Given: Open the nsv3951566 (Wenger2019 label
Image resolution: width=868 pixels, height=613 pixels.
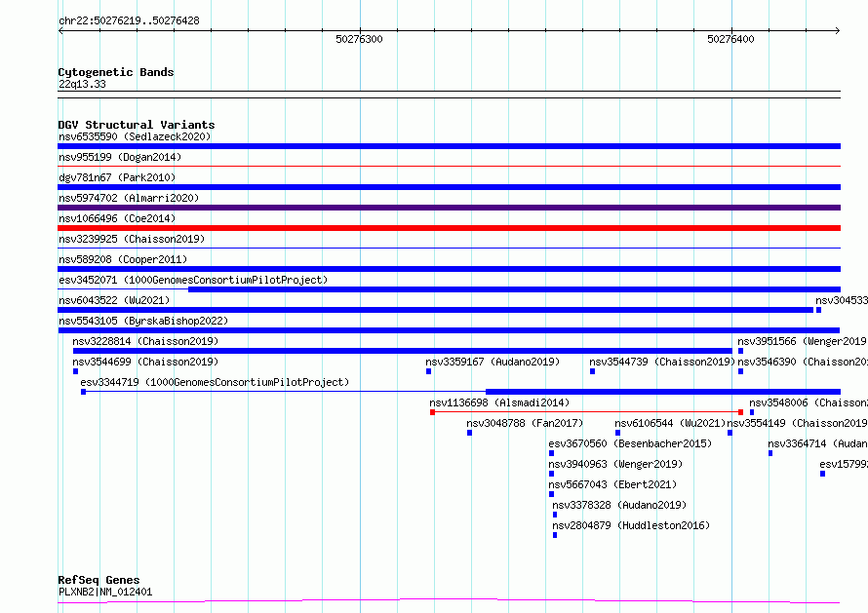Looking at the screenshot, I should click(x=802, y=341).
